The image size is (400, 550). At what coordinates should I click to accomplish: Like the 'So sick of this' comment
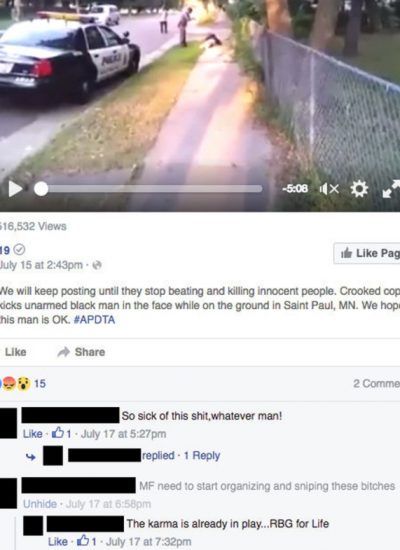(33, 434)
